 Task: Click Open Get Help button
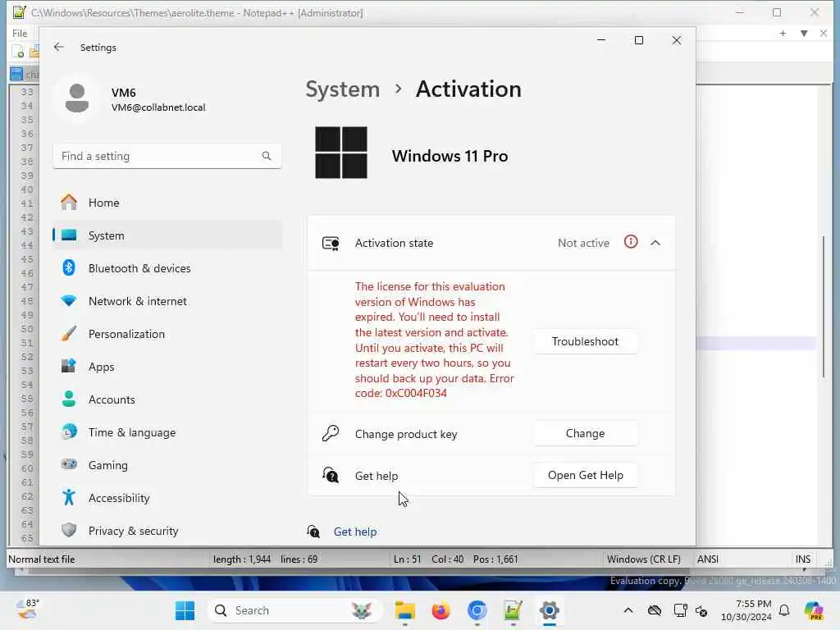[x=585, y=475]
